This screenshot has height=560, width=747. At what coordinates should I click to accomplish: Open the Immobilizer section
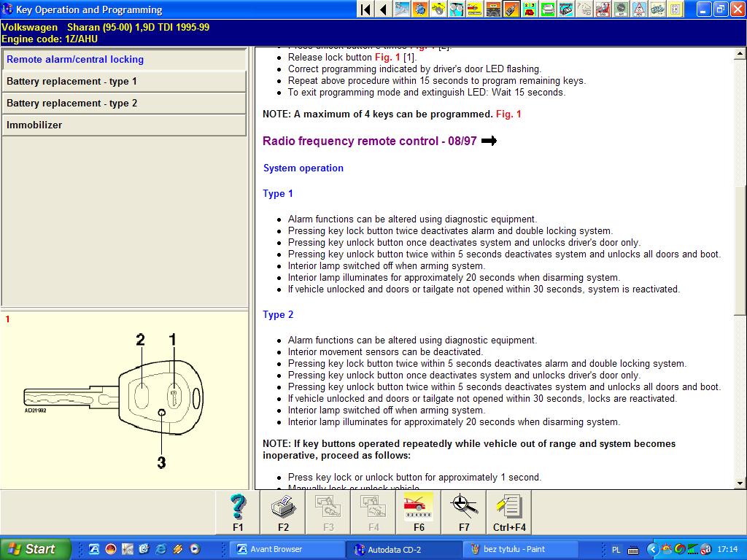pyautogui.click(x=124, y=125)
